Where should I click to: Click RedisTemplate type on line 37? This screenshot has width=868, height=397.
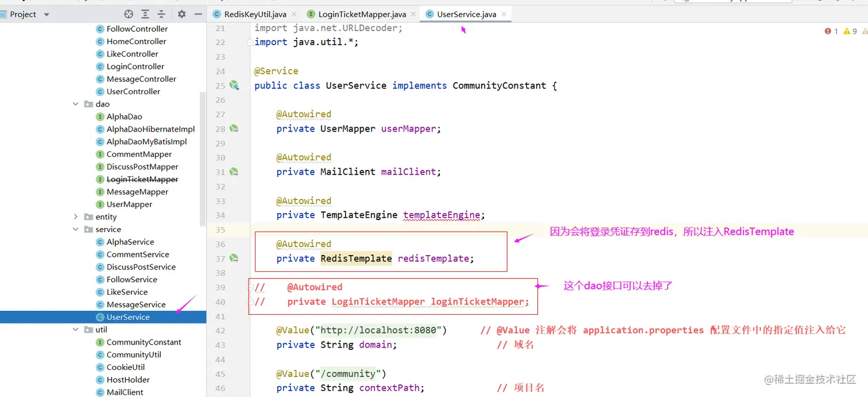[356, 259]
